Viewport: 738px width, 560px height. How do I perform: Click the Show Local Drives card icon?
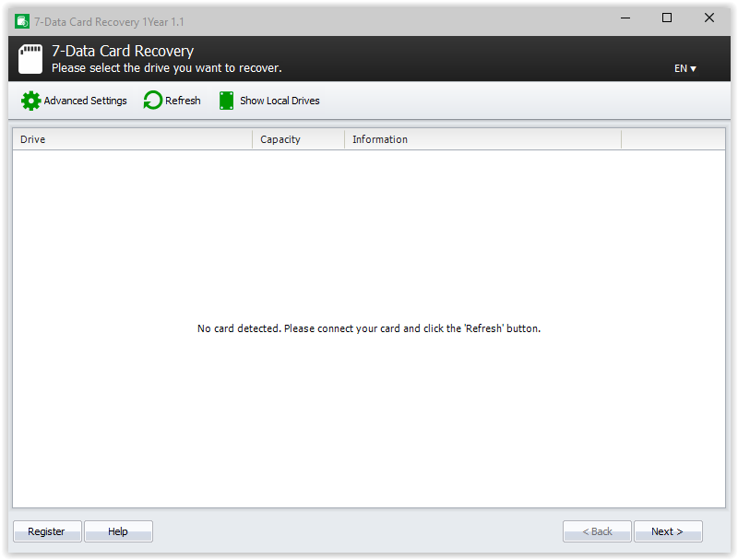226,101
